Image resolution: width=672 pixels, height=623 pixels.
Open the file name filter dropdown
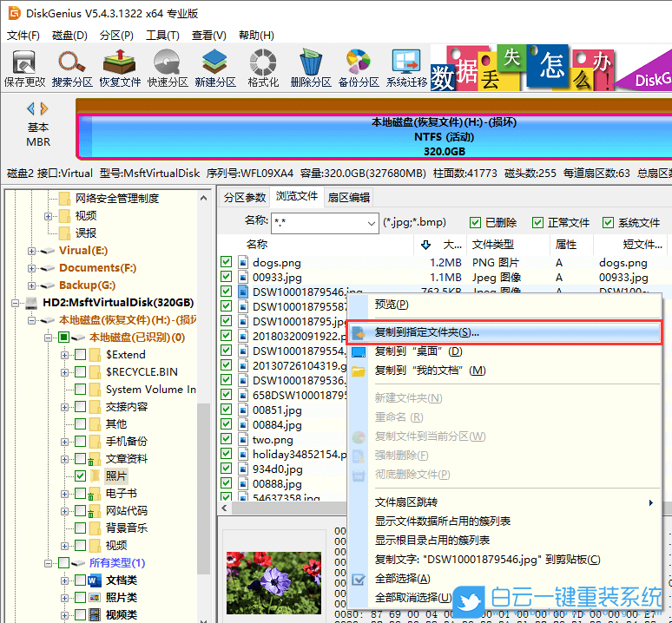(369, 223)
